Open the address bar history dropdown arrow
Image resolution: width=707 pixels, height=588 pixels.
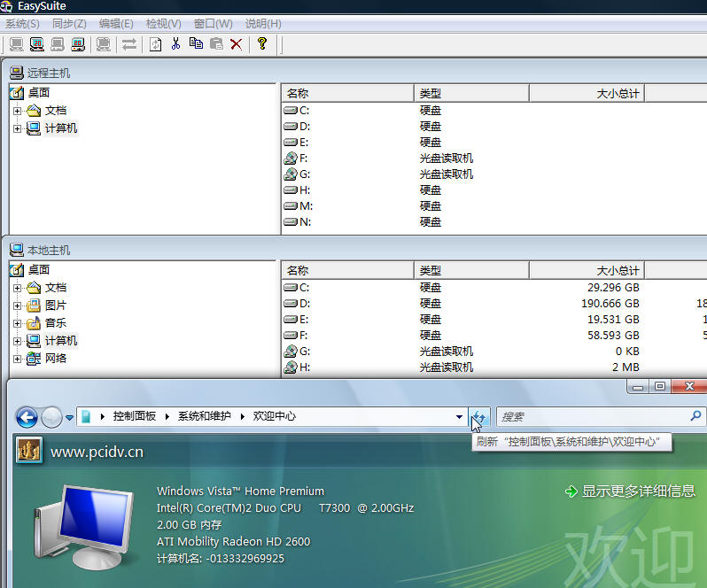click(x=459, y=417)
